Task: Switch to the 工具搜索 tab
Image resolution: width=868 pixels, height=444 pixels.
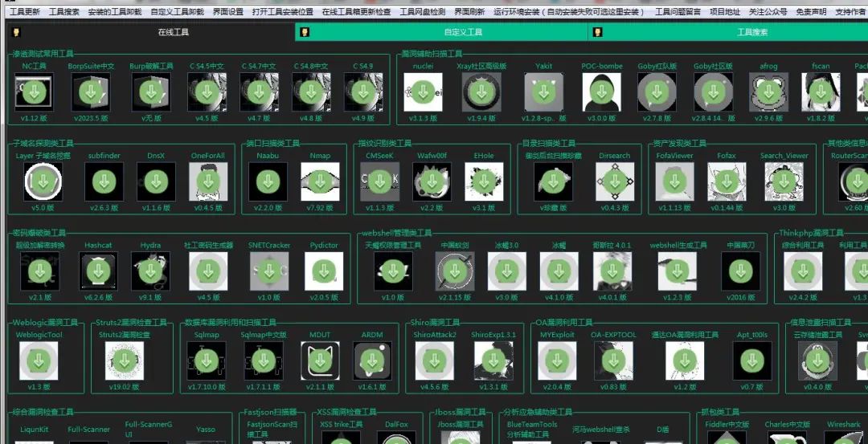Action: click(x=728, y=32)
